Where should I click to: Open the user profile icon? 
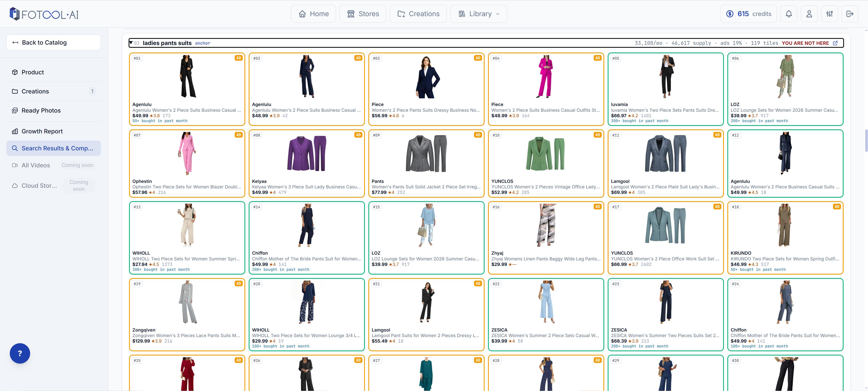pos(809,14)
